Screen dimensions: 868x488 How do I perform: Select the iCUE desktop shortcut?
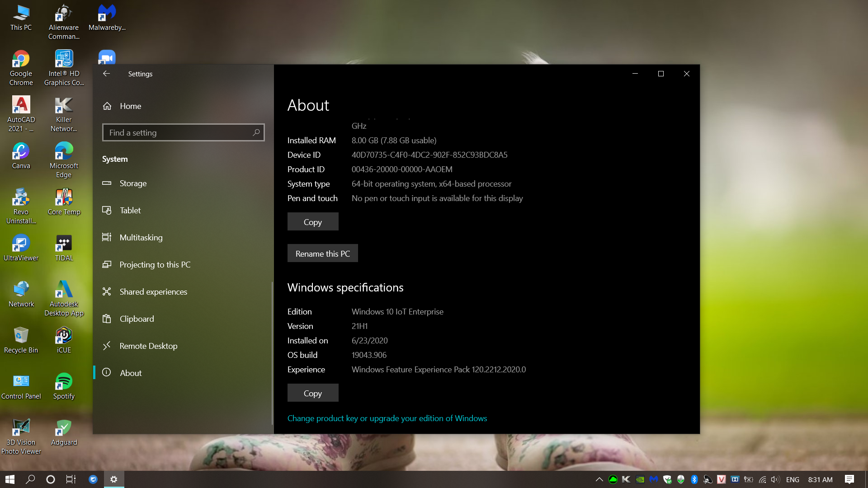(x=64, y=340)
